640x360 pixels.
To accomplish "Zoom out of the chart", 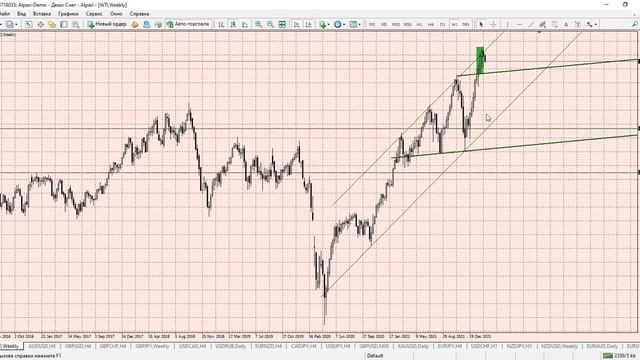I will click(x=270, y=24).
